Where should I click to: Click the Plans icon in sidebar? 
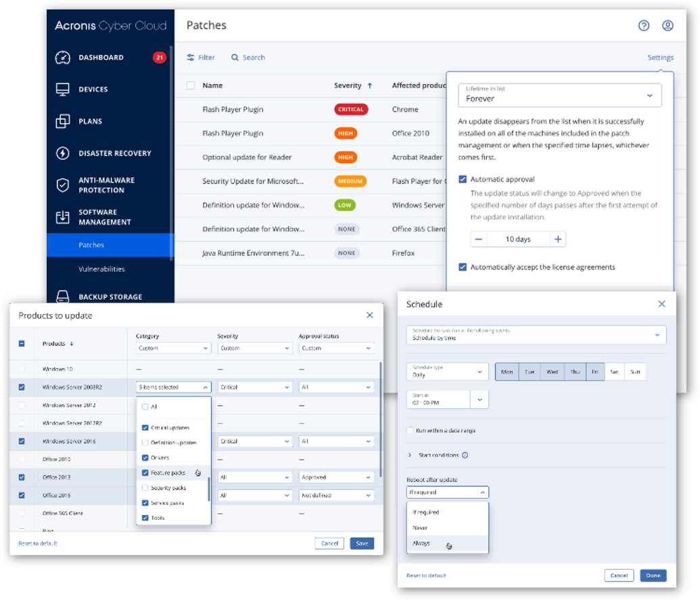62,121
